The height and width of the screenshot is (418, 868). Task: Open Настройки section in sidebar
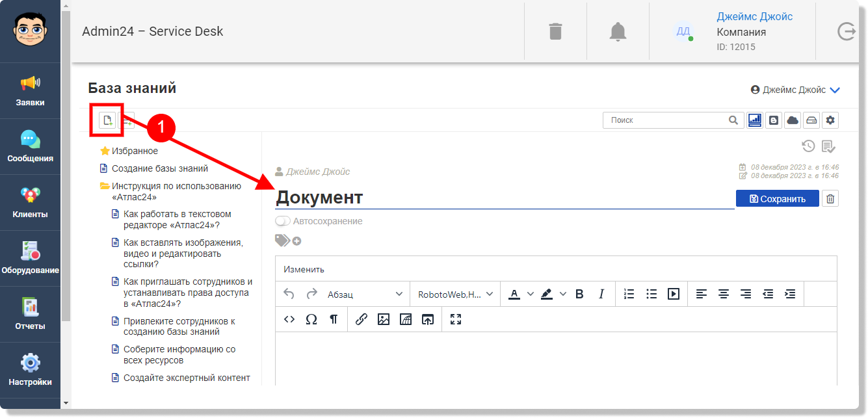(x=31, y=371)
